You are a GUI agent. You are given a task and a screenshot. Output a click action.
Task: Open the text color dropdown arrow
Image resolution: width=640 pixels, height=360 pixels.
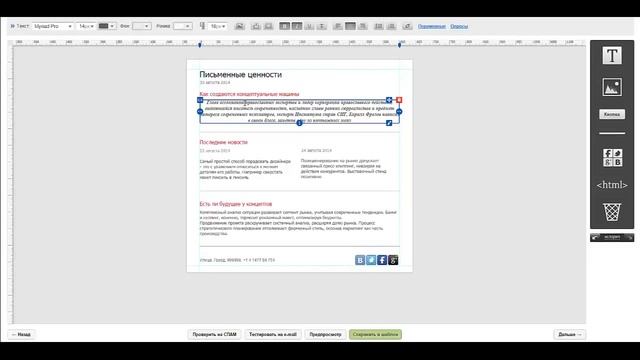tap(112, 26)
